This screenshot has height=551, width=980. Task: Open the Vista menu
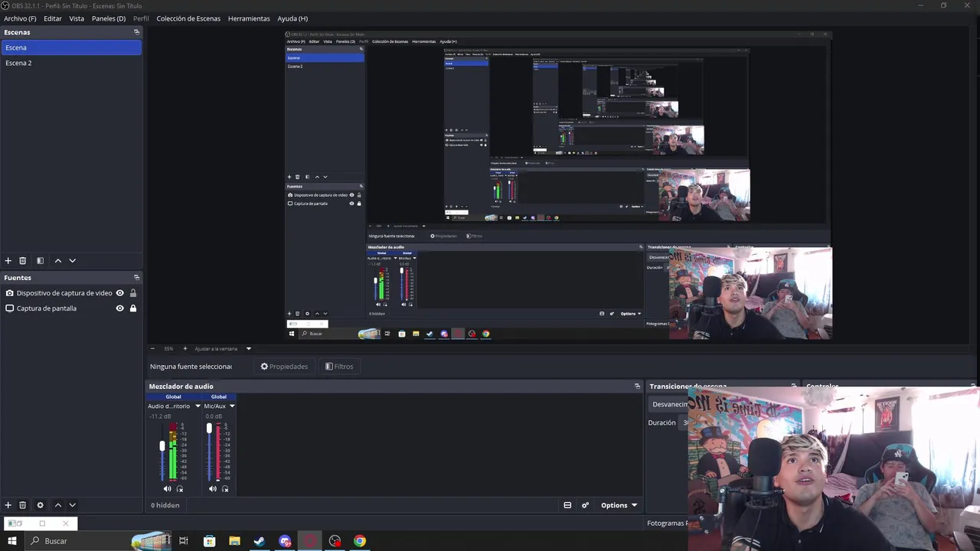click(77, 18)
